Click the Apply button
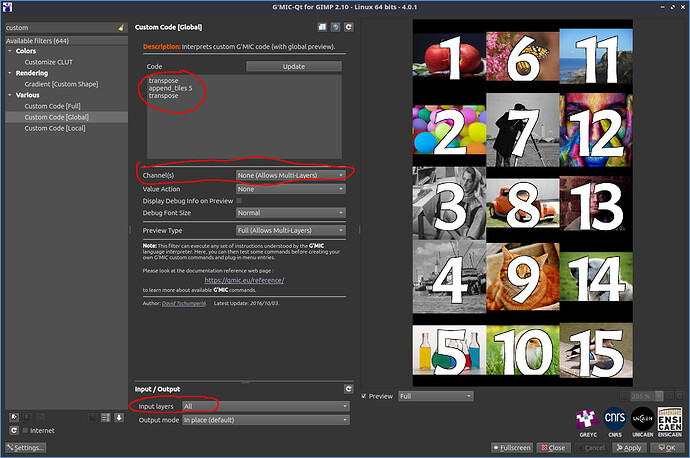This screenshot has width=690, height=458. tap(629, 447)
